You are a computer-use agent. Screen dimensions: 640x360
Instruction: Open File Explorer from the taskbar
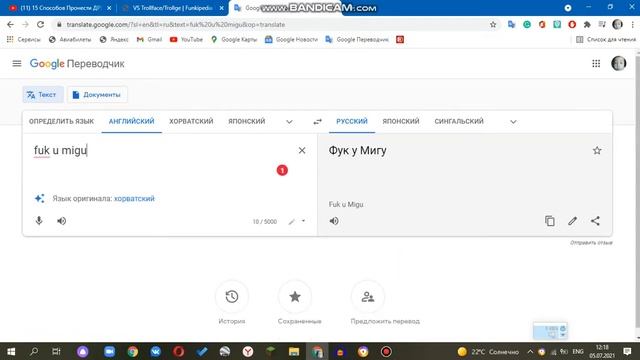(x=293, y=351)
